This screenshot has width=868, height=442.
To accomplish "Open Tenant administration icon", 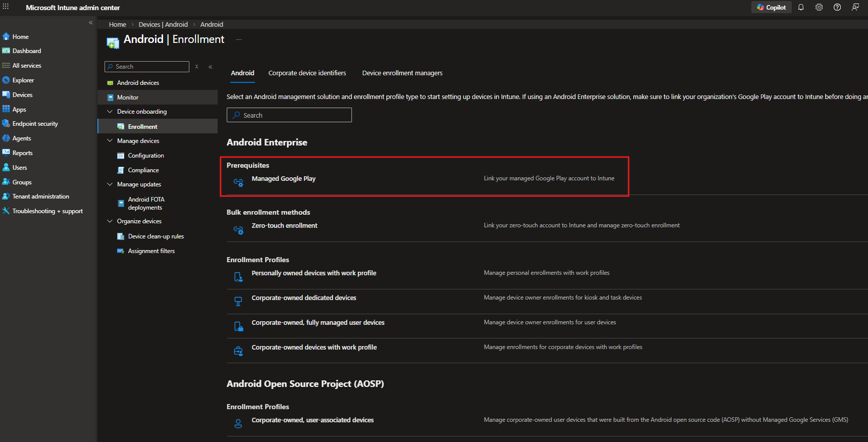I will tap(6, 197).
